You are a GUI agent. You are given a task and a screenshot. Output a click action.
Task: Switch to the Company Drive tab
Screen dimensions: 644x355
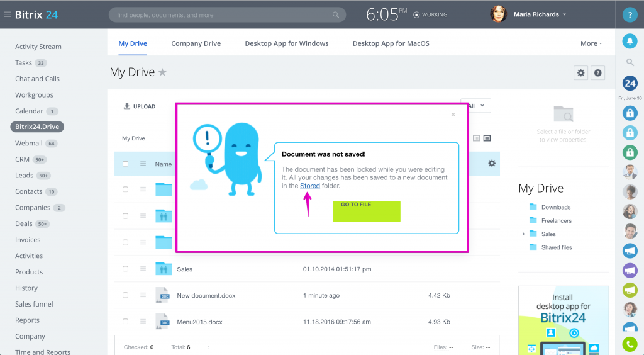coord(196,43)
